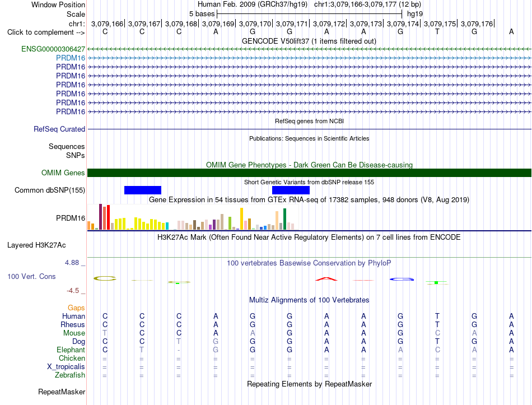Click the dark green OMIM gene bar
The height and width of the screenshot is (405, 532).
click(x=309, y=173)
